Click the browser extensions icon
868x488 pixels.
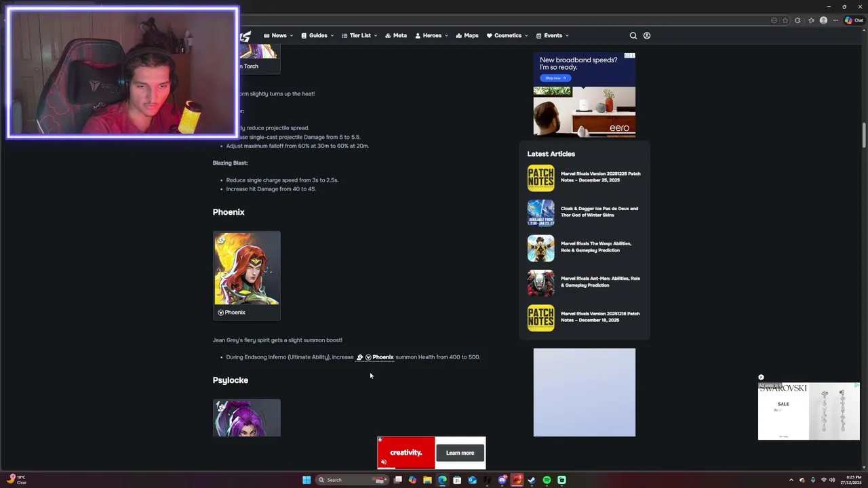coord(797,20)
